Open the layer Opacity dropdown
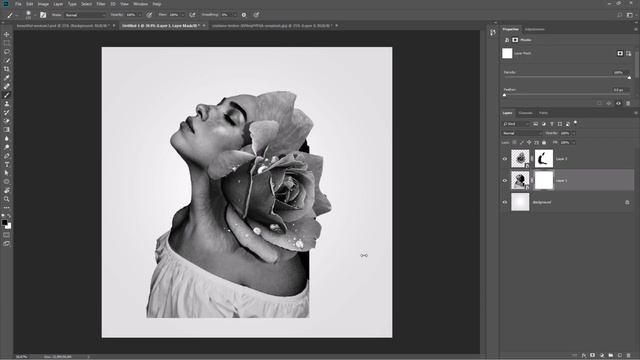 tap(573, 133)
